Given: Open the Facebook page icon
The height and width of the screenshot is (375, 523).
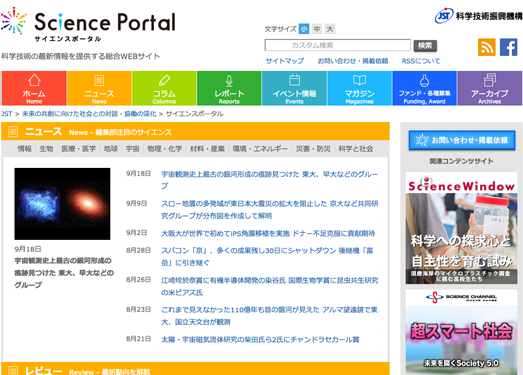Looking at the screenshot, I should (509, 47).
